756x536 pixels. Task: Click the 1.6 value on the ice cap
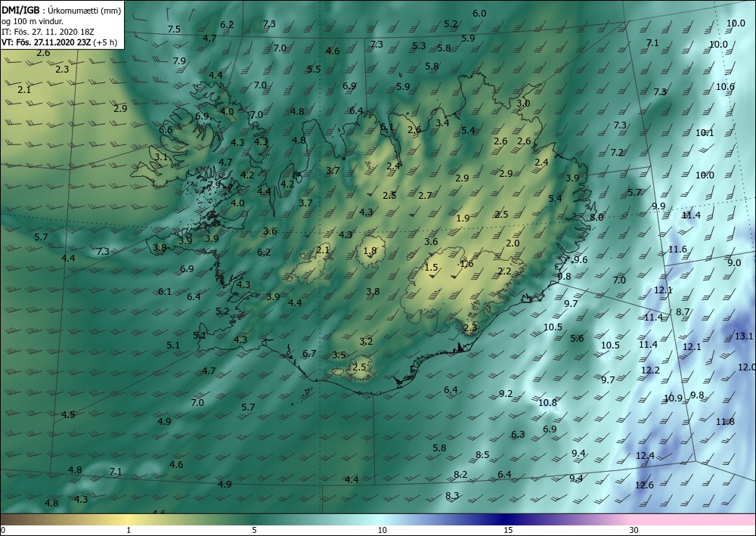pyautogui.click(x=466, y=264)
